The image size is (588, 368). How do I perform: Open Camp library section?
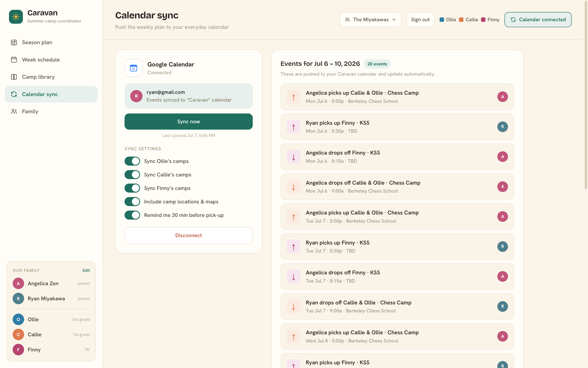click(x=51, y=77)
